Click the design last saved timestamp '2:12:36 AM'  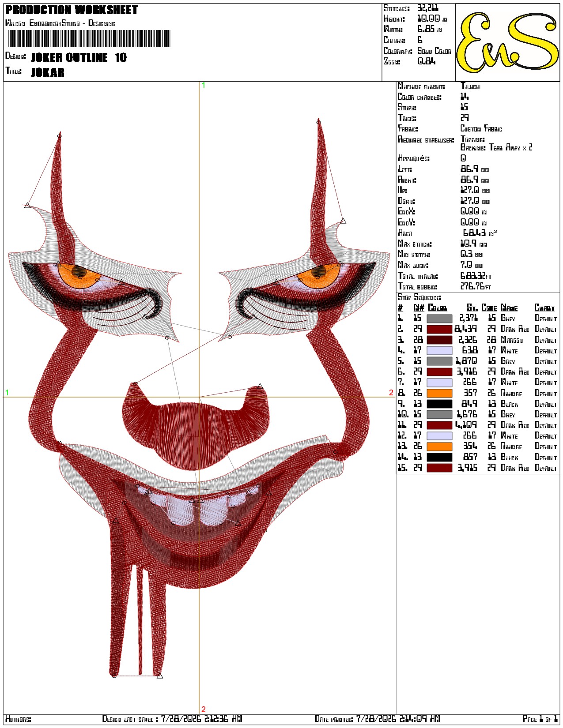coord(223,719)
